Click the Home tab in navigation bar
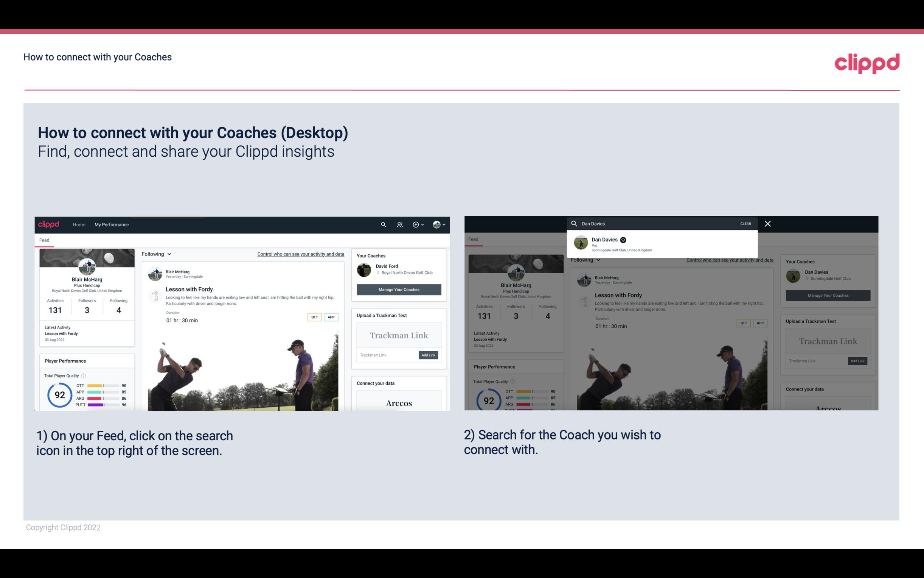924x578 pixels. (79, 224)
